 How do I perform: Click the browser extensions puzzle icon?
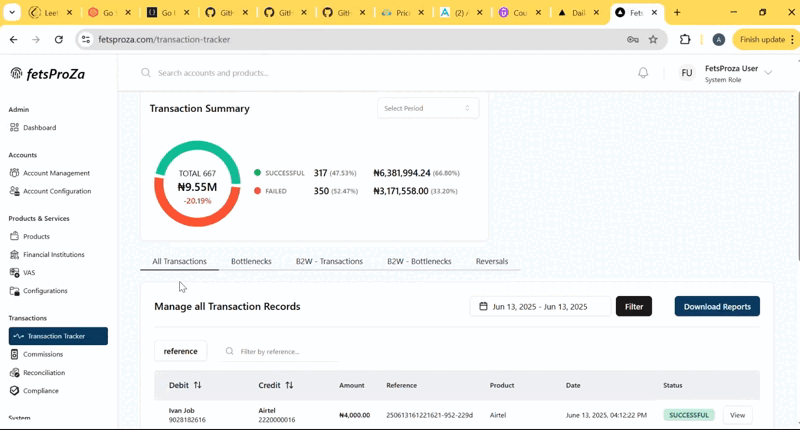(x=685, y=39)
